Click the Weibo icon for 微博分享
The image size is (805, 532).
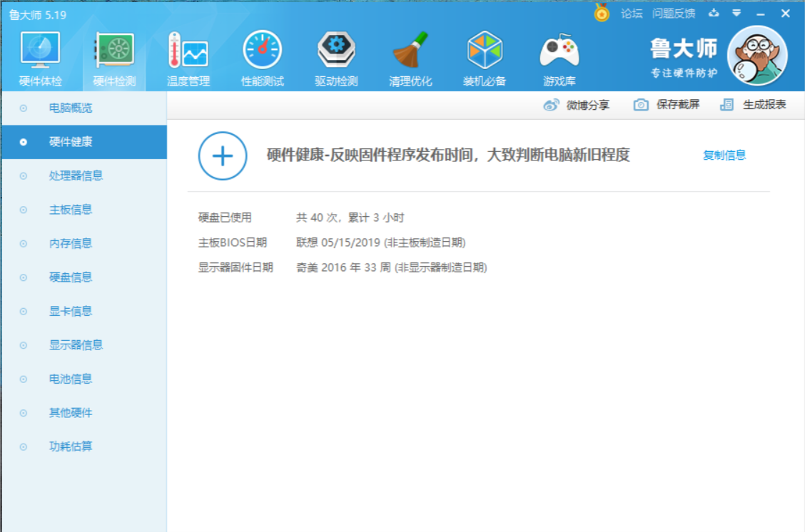(551, 105)
